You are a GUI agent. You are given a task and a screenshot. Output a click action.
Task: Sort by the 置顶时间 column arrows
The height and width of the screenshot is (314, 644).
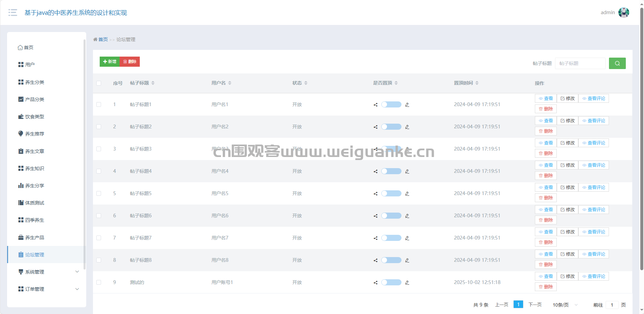(477, 83)
